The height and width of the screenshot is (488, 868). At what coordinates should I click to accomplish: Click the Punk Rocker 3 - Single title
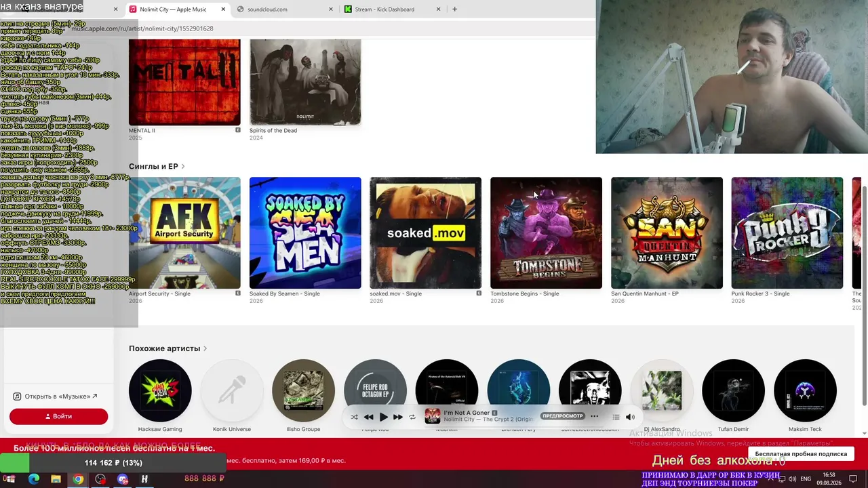(x=760, y=293)
